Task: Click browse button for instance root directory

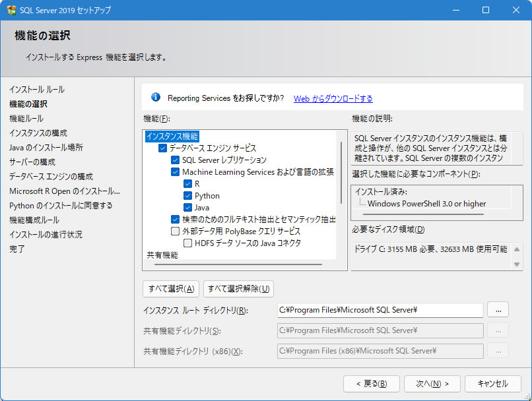Action: [x=498, y=309]
